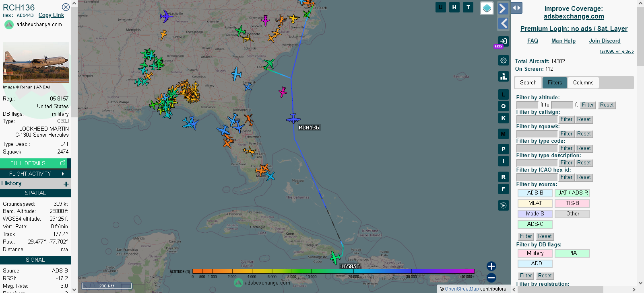This screenshot has height=293, width=644.
Task: Toggle the P map option button
Action: click(504, 149)
